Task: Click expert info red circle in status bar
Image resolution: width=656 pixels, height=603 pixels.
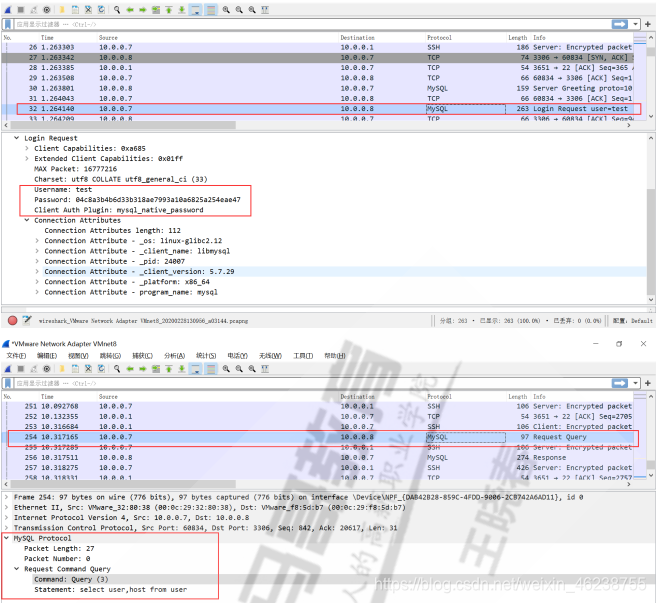Action: [13, 321]
